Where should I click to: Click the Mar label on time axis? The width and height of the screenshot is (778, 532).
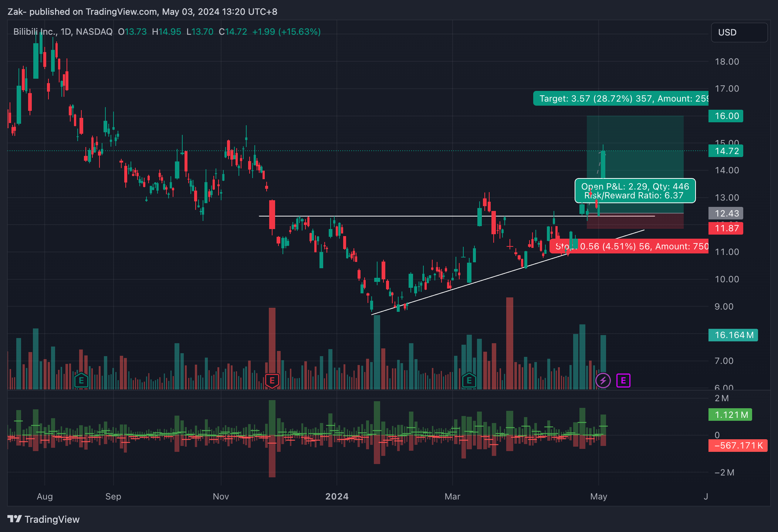pos(453,497)
